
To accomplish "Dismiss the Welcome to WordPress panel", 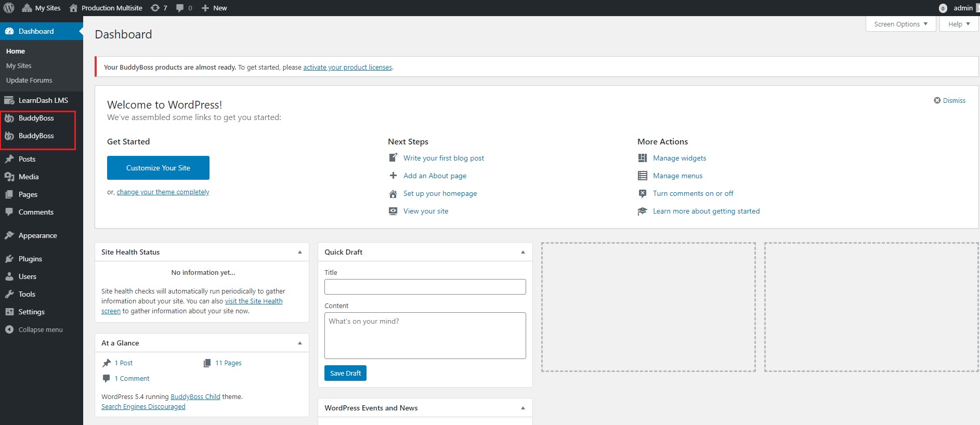I will (x=950, y=100).
